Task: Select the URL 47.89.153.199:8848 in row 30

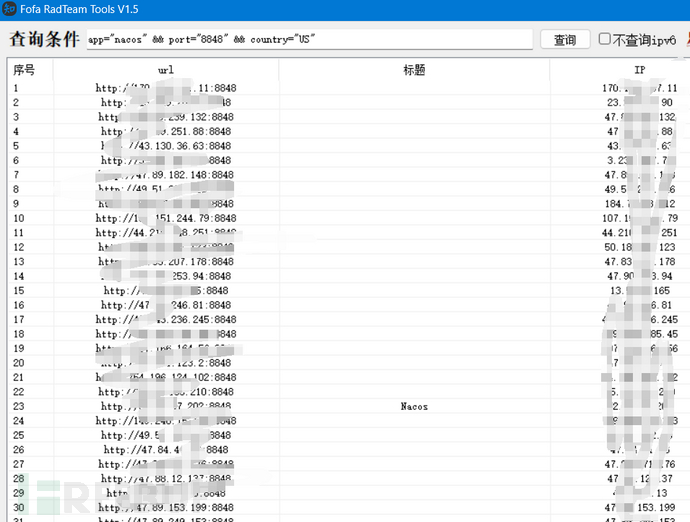Action: (x=166, y=507)
